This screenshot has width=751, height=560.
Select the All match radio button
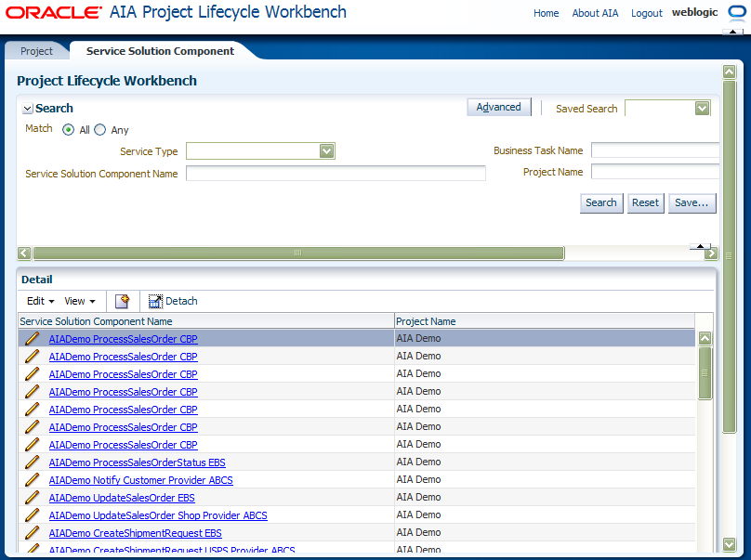point(68,130)
